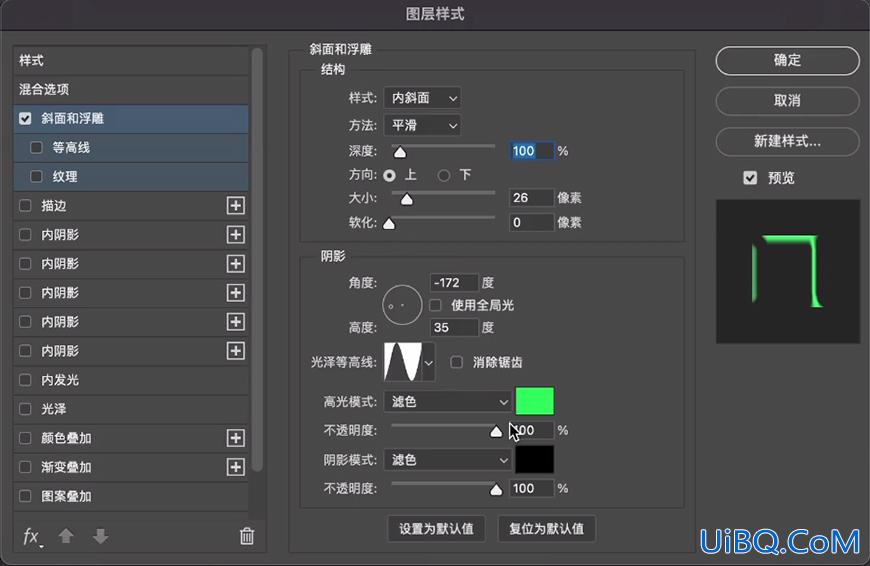Enable the 等高线 checkbox

coord(36,148)
